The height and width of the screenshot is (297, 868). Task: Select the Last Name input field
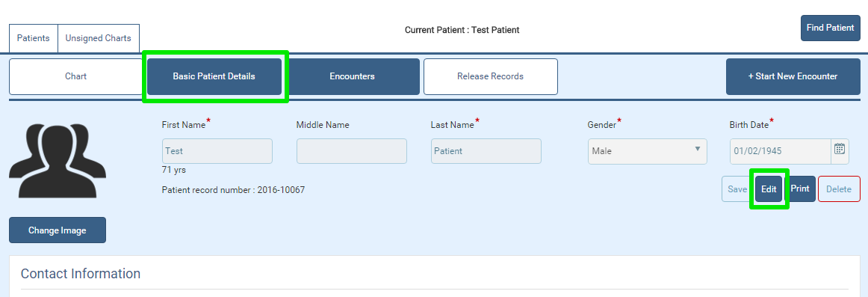pos(486,151)
